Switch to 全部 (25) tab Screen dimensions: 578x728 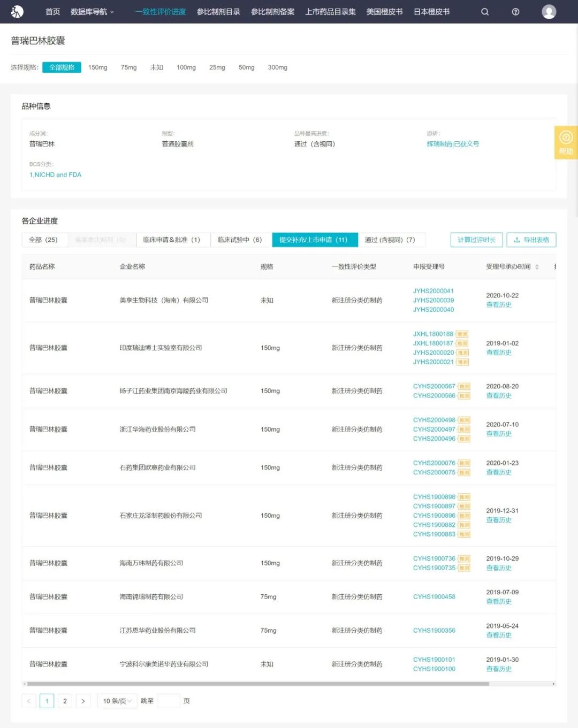pos(43,240)
